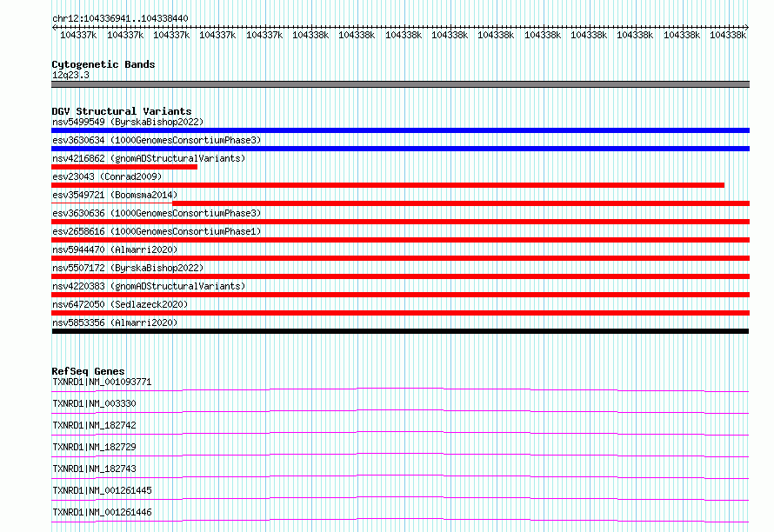Click the red bar for nsv5507172

point(400,276)
